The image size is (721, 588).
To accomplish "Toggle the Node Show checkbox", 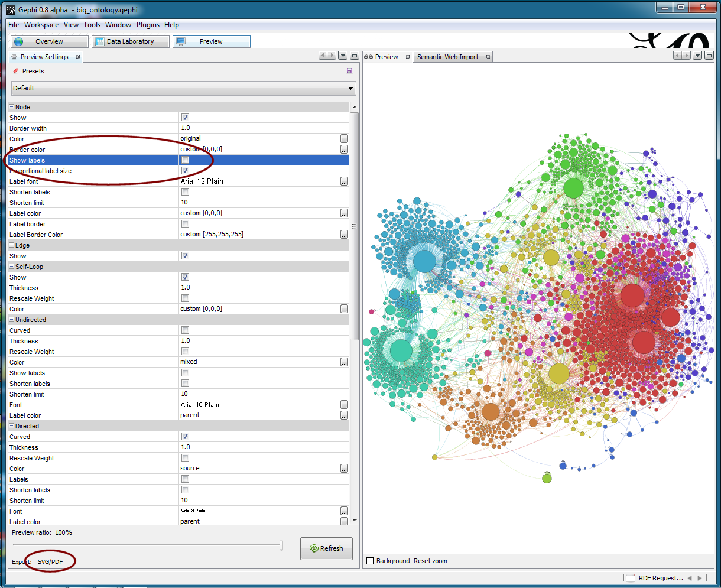I will pyautogui.click(x=185, y=118).
